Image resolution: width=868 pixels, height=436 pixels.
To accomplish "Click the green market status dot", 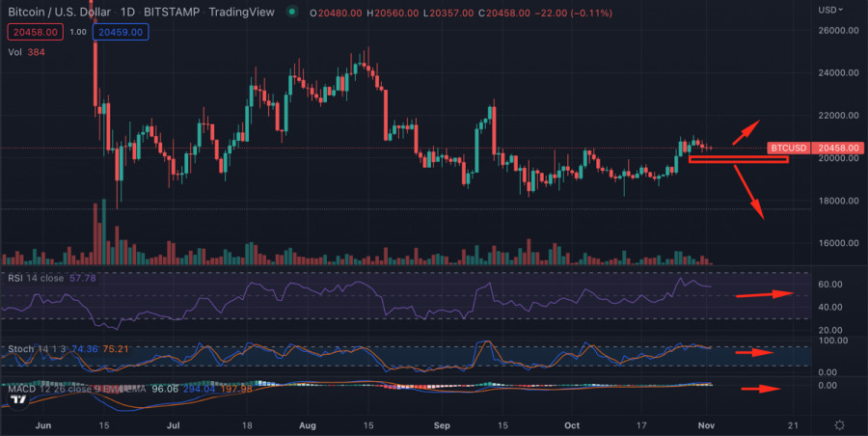I will pyautogui.click(x=291, y=12).
